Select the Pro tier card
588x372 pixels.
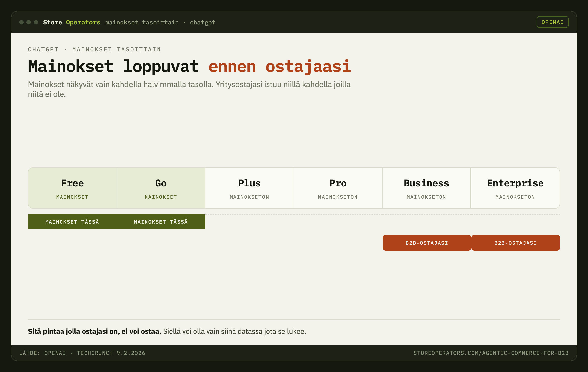[x=338, y=188]
